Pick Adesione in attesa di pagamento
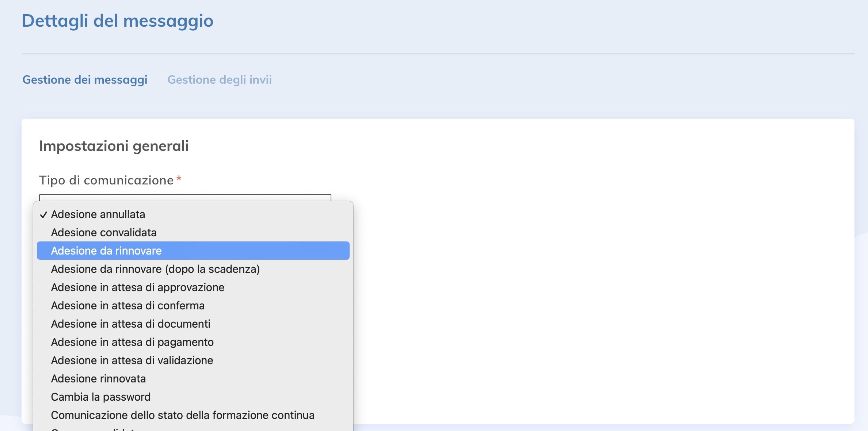This screenshot has height=431, width=868. 132,342
